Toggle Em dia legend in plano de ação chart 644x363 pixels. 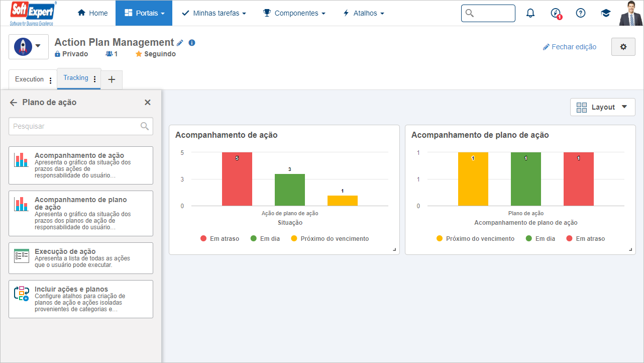(x=541, y=239)
